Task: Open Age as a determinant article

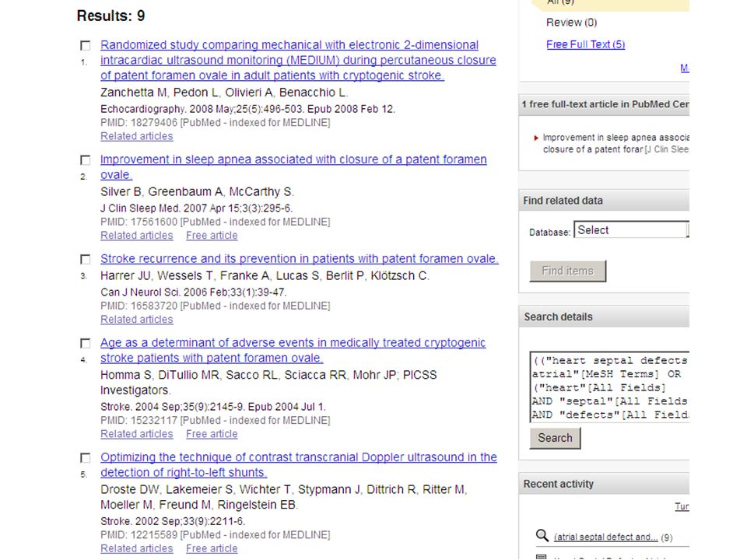Action: pos(293,350)
